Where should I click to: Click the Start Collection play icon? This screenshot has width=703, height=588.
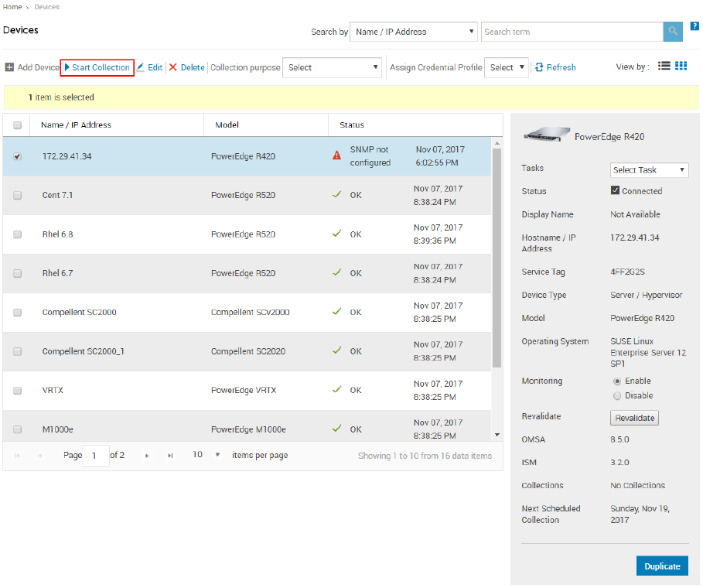click(67, 67)
